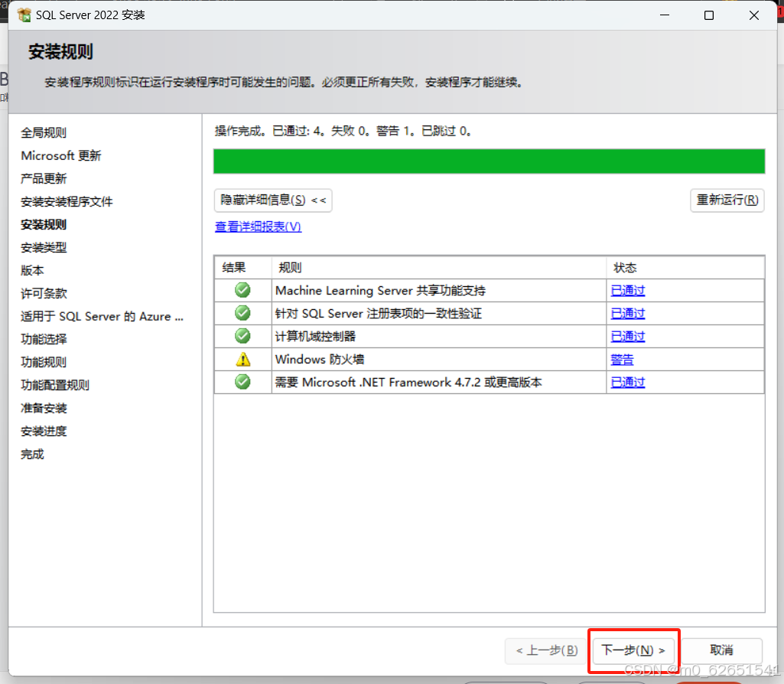Select 版本 step in sidebar
This screenshot has height=684, width=784.
click(32, 271)
